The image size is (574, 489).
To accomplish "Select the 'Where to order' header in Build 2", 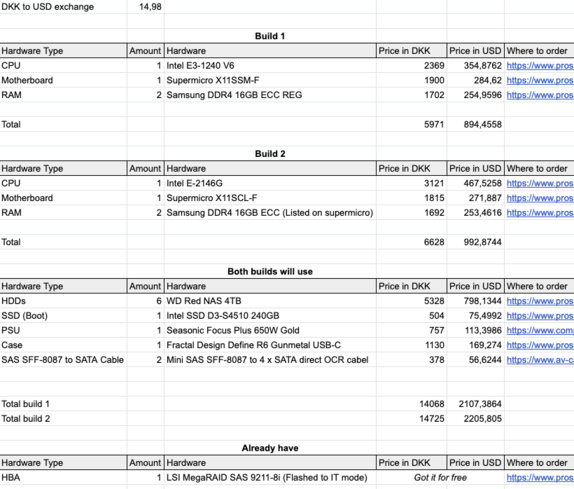I will tap(539, 168).
